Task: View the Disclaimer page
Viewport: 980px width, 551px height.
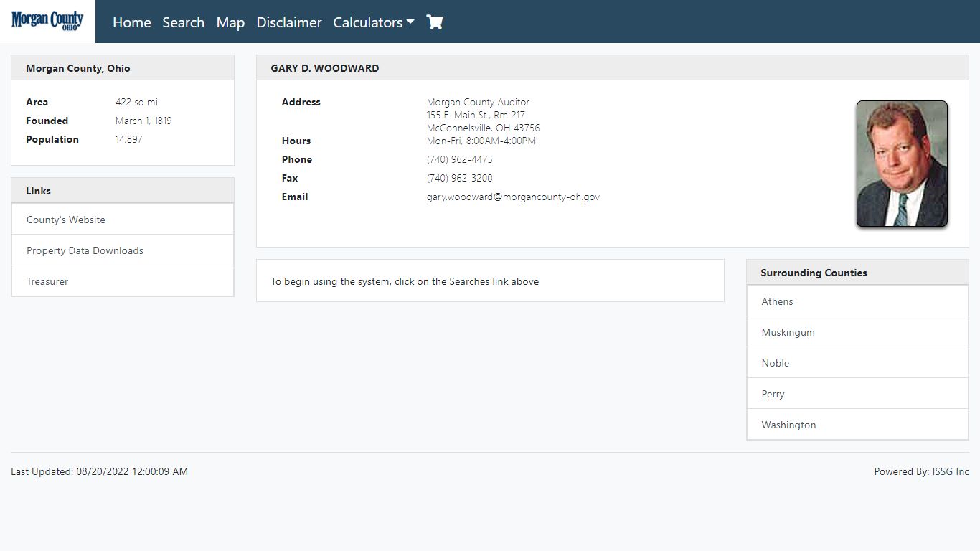Action: click(289, 22)
